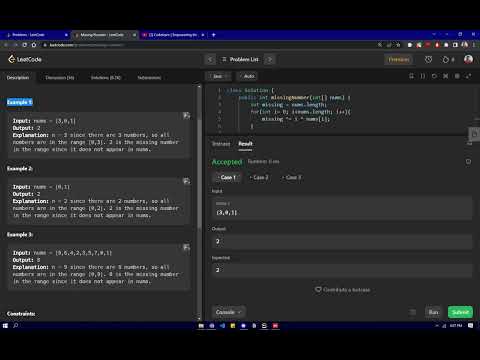Open the user profile avatar
This screenshot has width=480, height=360.
pyautogui.click(x=468, y=59)
